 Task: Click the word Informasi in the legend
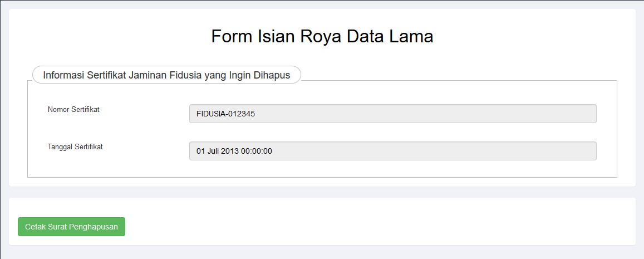point(64,75)
